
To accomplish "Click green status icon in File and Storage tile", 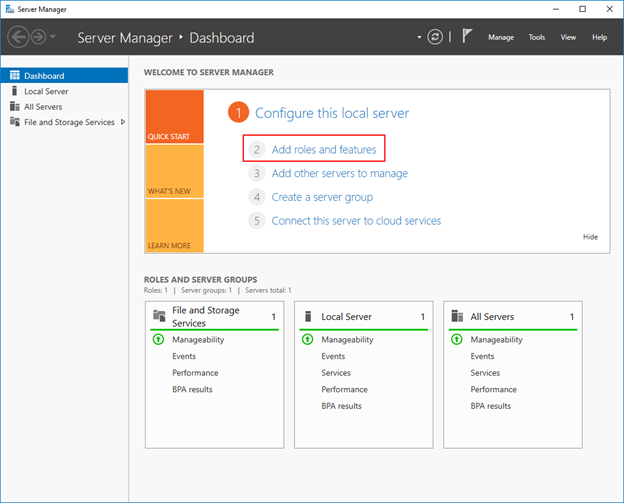I will coord(158,339).
